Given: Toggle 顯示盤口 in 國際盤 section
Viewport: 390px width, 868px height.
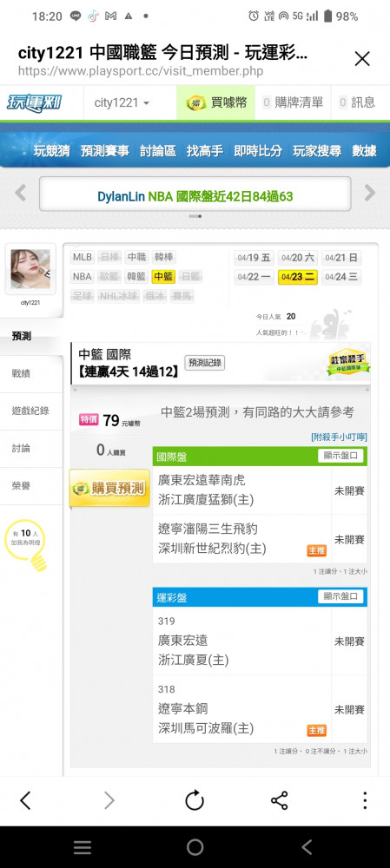Looking at the screenshot, I should pyautogui.click(x=340, y=457).
